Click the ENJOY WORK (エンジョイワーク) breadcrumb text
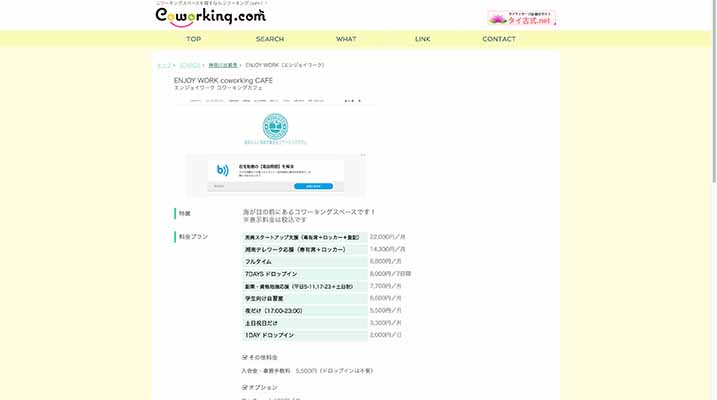717x400 pixels. pyautogui.click(x=285, y=65)
